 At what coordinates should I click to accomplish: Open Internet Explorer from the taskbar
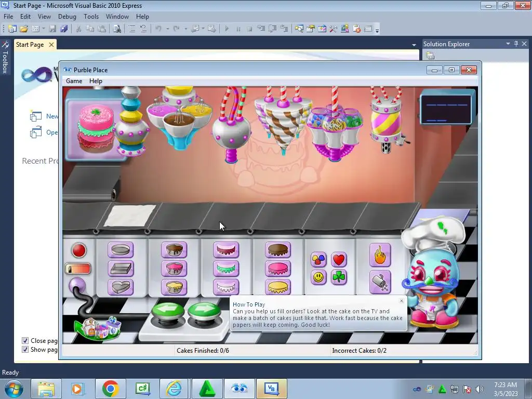coord(174,389)
